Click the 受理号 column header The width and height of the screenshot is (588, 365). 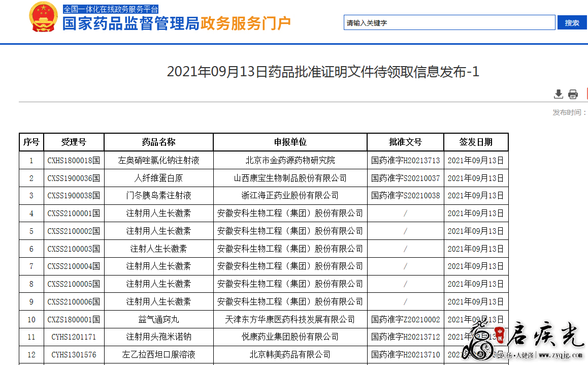(74, 142)
